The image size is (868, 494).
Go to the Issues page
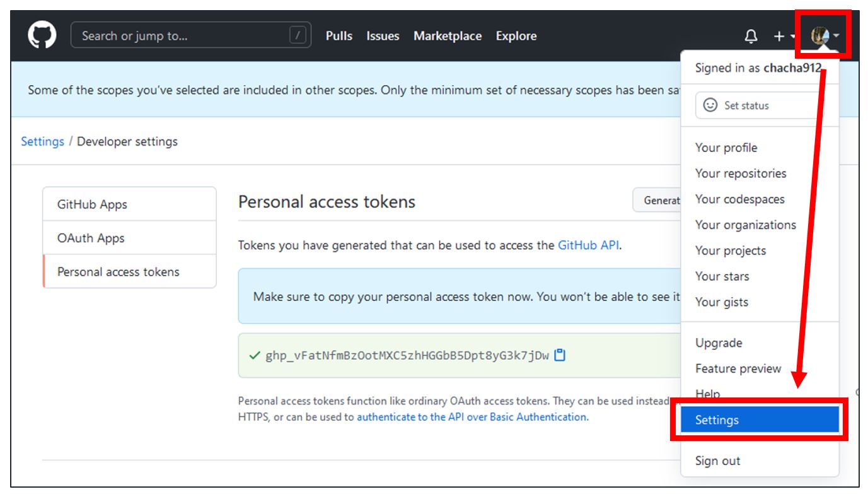383,36
